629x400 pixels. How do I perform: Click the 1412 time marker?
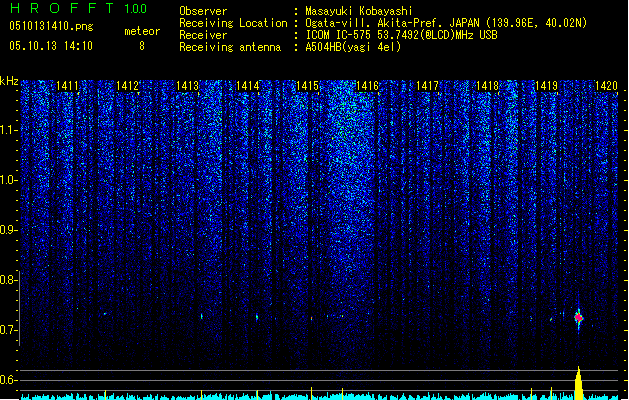[x=127, y=85]
